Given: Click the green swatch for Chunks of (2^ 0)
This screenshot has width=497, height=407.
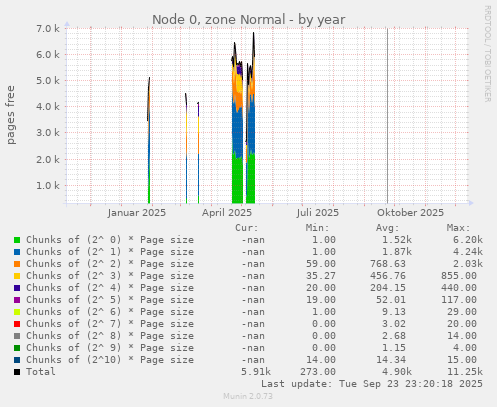Looking at the screenshot, I should point(17,240).
